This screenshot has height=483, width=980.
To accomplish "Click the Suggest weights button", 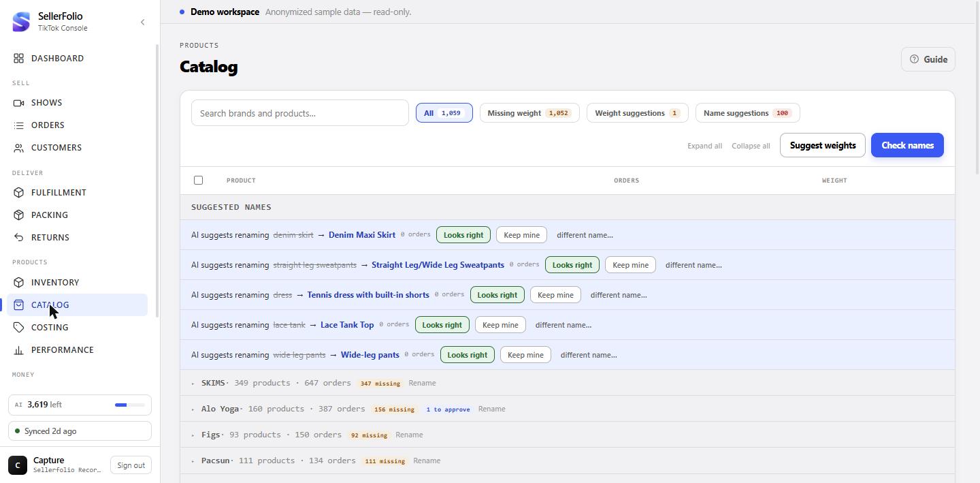I will pos(822,145).
